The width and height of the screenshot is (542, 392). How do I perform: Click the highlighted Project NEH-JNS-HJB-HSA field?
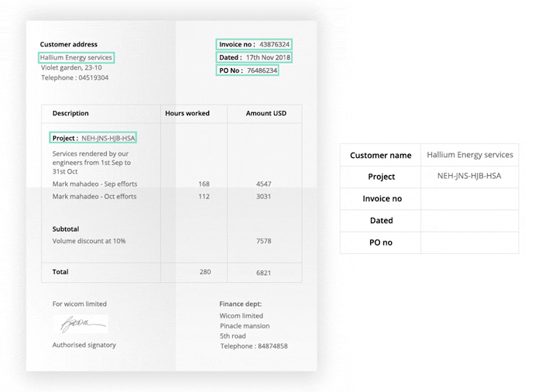pos(93,138)
